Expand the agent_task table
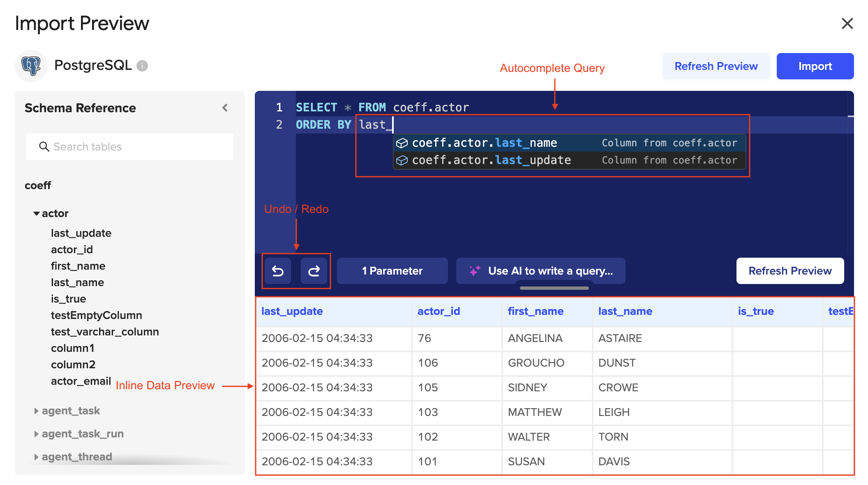The image size is (868, 485). 37,411
